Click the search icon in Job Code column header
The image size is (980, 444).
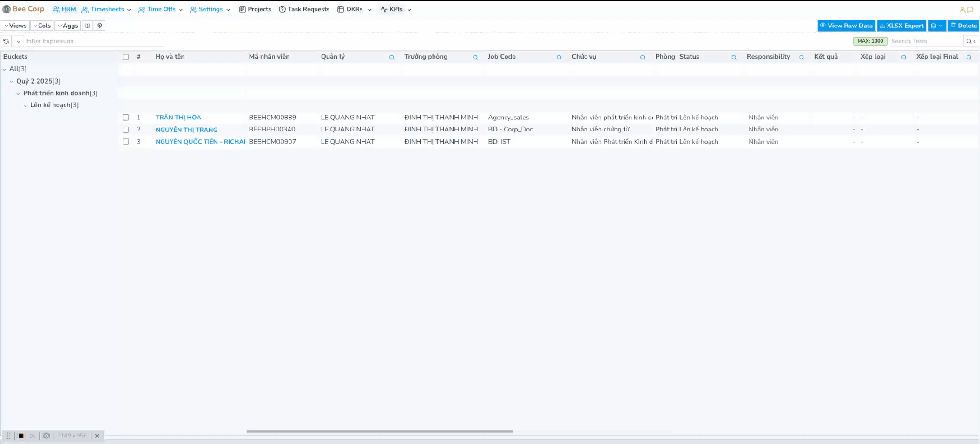[x=559, y=57]
